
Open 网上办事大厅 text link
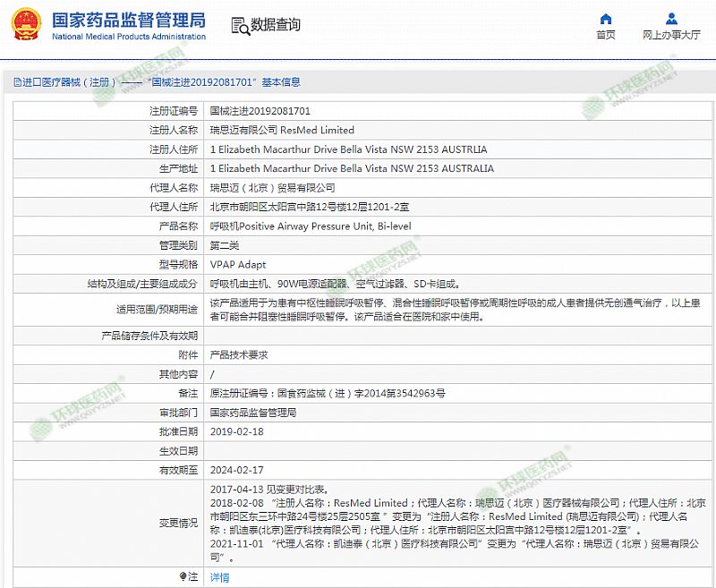[x=671, y=36]
